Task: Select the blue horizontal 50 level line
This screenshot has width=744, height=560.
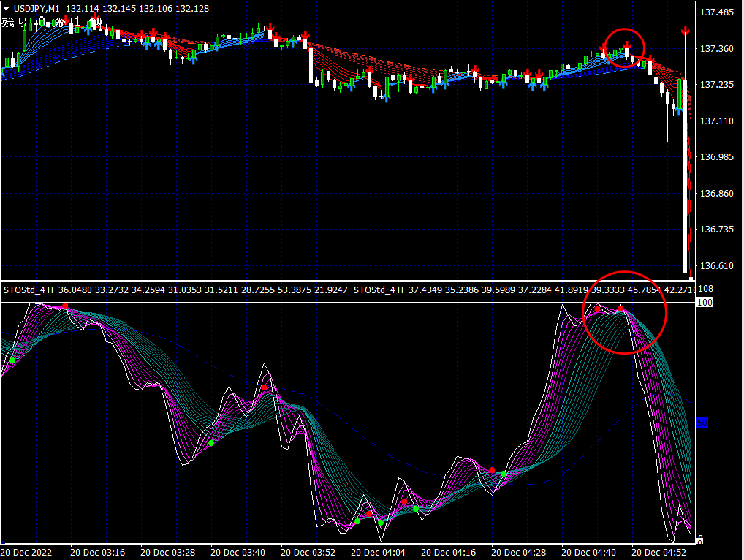Action: click(x=349, y=423)
